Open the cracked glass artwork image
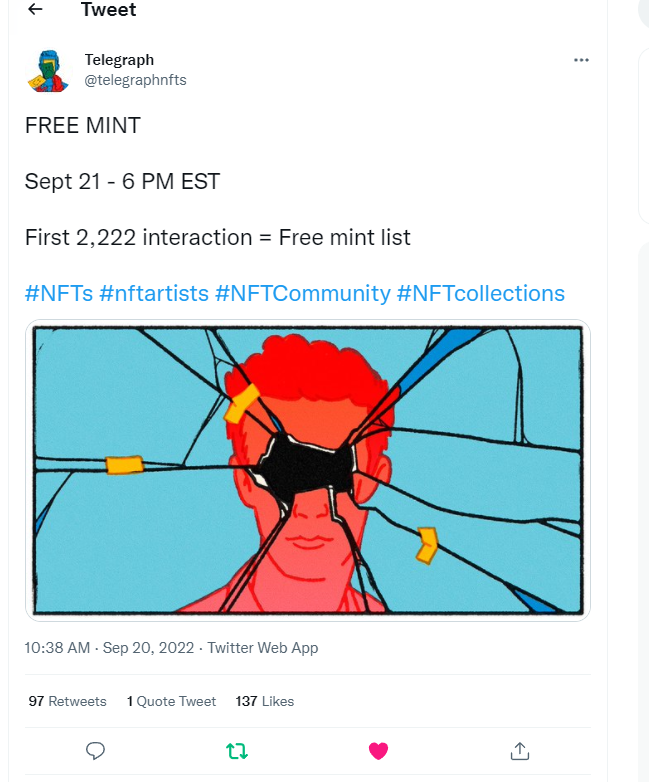The width and height of the screenshot is (649, 782). [x=308, y=470]
